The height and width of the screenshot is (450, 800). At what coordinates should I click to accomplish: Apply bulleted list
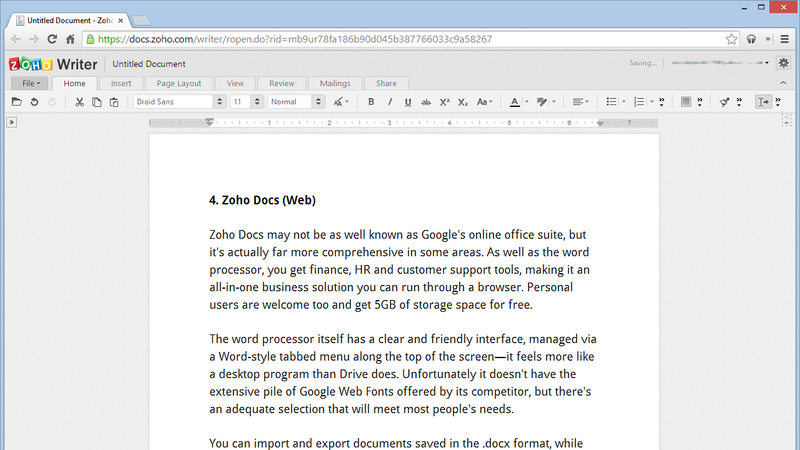point(611,102)
